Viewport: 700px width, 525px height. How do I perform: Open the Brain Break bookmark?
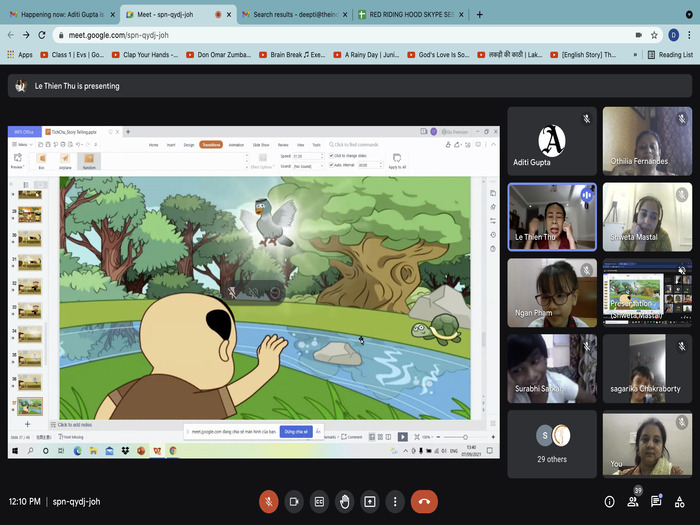(292, 54)
